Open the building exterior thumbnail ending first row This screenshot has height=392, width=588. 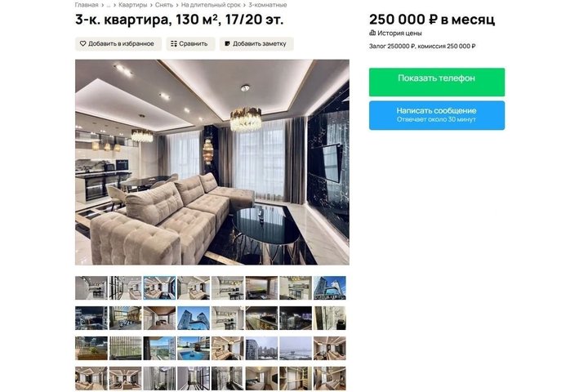pos(330,287)
